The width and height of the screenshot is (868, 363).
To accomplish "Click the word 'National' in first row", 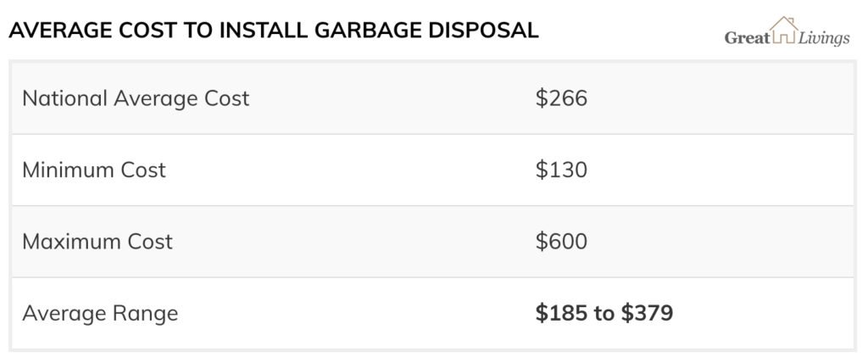I will [64, 98].
